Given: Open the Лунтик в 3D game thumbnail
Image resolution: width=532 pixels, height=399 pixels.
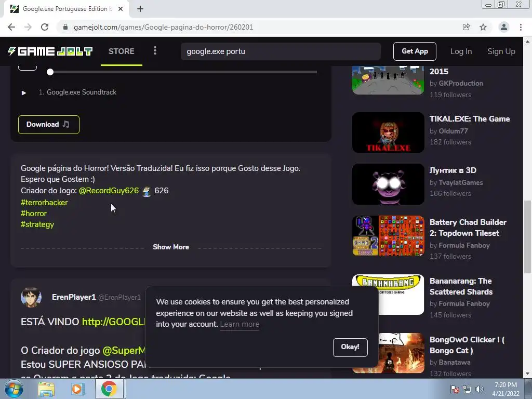Looking at the screenshot, I should click(388, 184).
